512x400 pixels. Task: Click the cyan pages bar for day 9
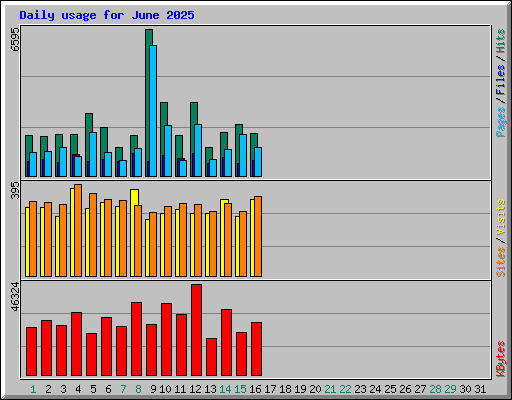click(153, 111)
